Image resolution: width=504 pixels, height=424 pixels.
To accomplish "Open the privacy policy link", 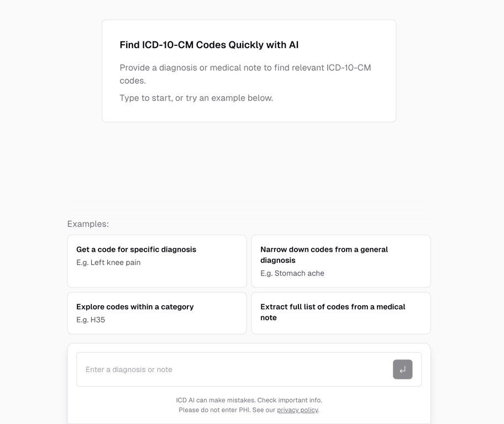I will tap(297, 410).
